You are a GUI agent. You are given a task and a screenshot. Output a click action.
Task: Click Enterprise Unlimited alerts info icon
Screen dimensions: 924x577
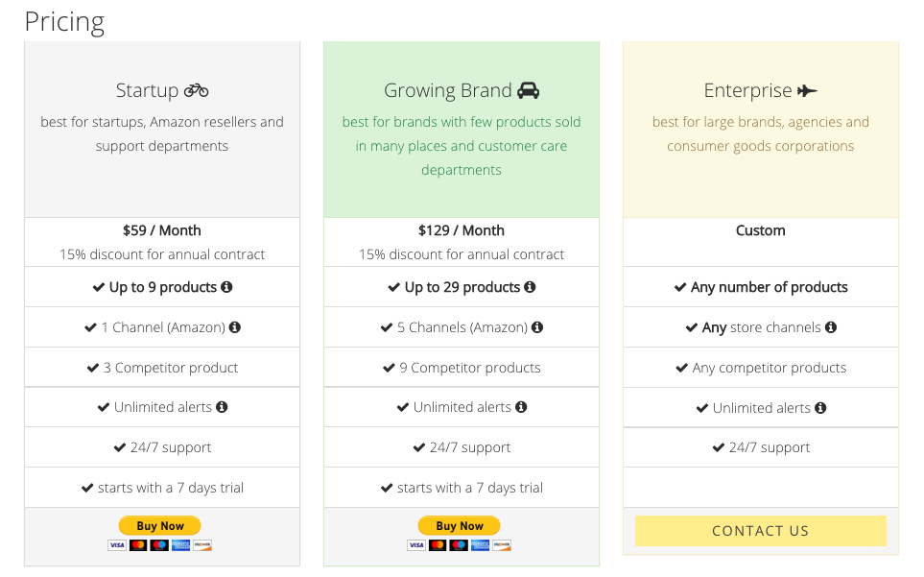820,408
